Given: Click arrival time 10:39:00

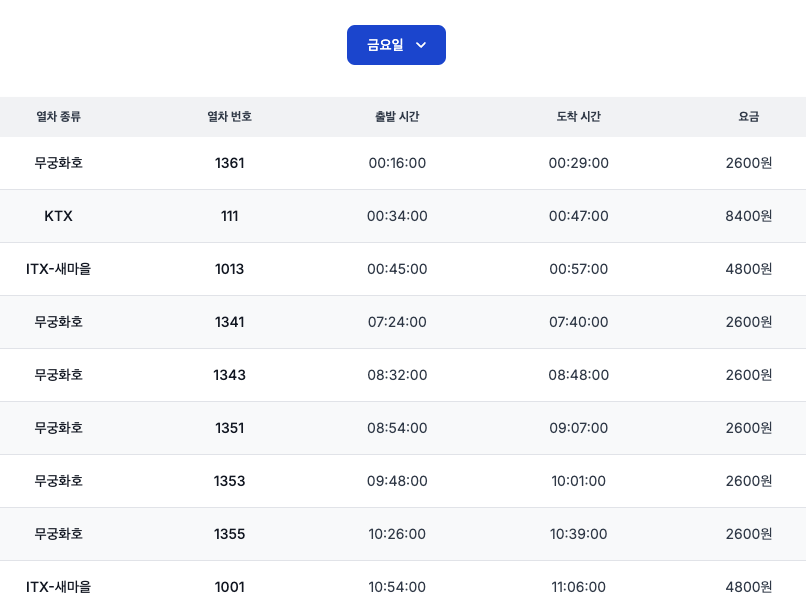Looking at the screenshot, I should [x=579, y=533].
